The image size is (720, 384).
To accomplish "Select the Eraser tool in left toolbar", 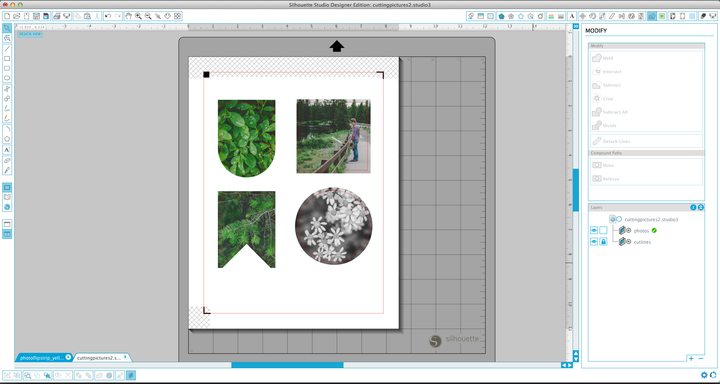I will [x=7, y=160].
